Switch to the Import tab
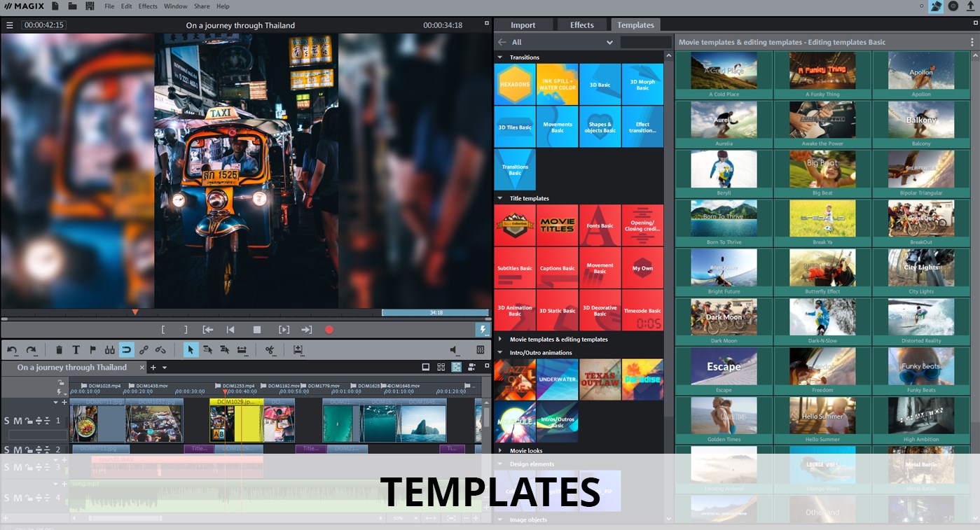 523,25
